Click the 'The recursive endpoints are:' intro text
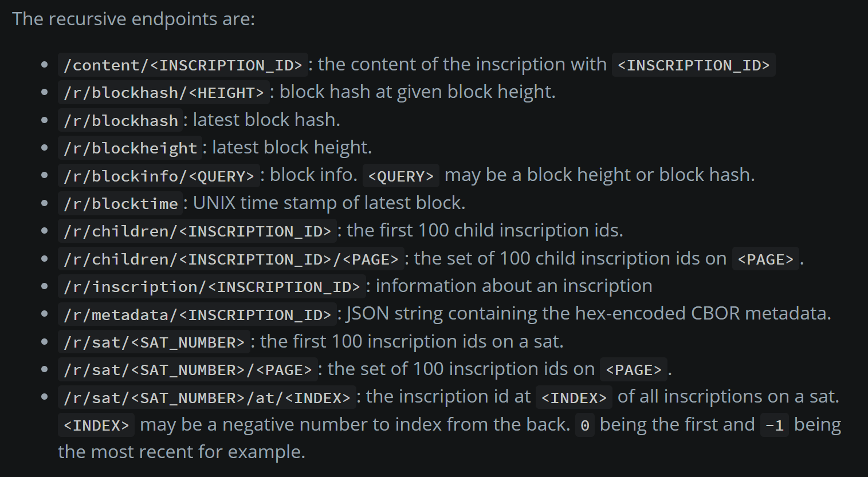868x477 pixels. pyautogui.click(x=133, y=19)
